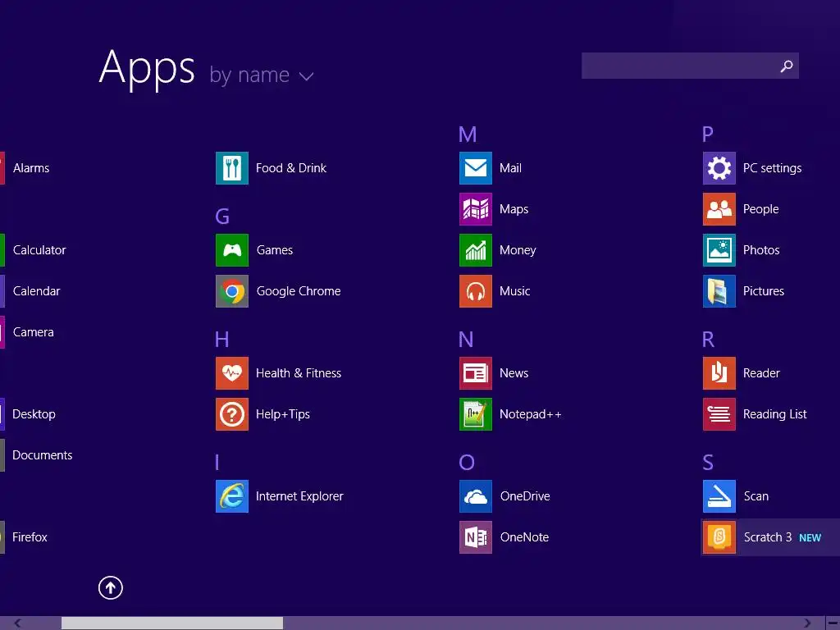Click the 'OneDrive' text label

525,496
